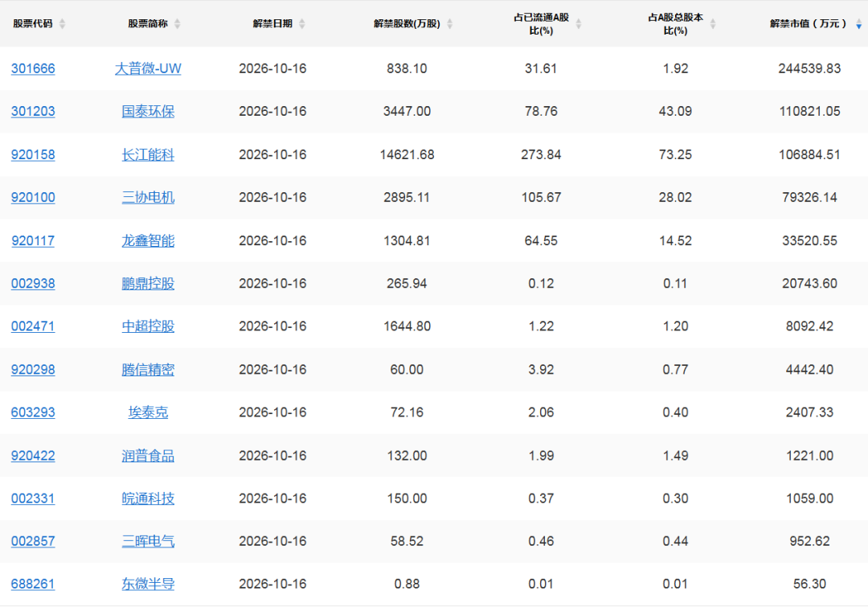Sort by 解禁日期 column arrows
This screenshot has width=868, height=607.
[x=301, y=24]
